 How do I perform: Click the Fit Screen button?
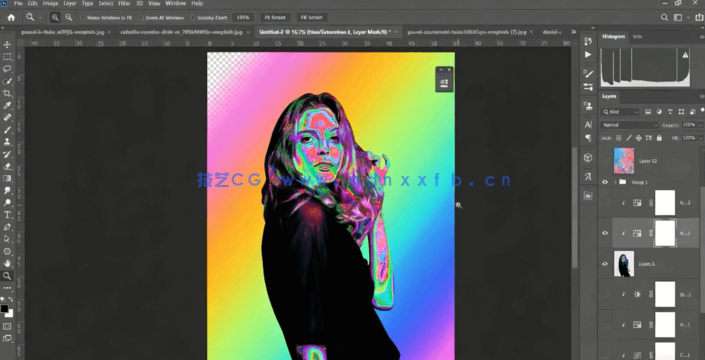point(275,18)
